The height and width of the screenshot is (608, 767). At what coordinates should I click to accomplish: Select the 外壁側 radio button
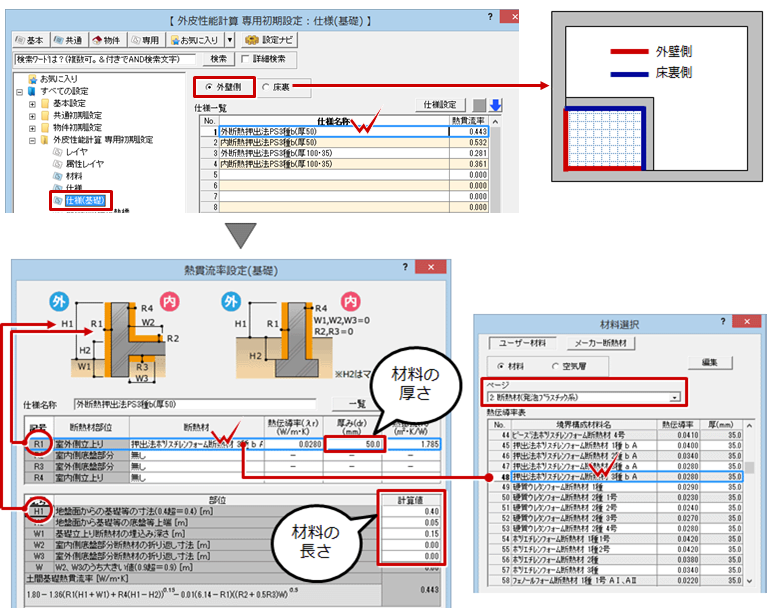(x=209, y=87)
